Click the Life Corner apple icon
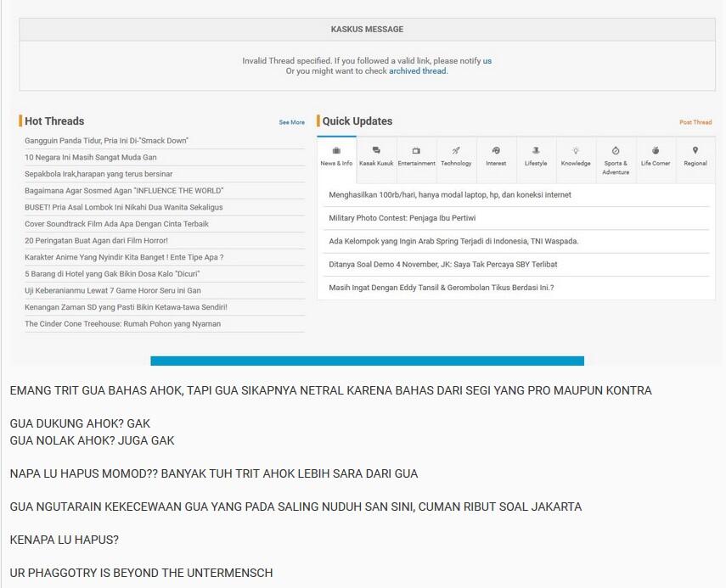The image size is (726, 588). pyautogui.click(x=656, y=150)
